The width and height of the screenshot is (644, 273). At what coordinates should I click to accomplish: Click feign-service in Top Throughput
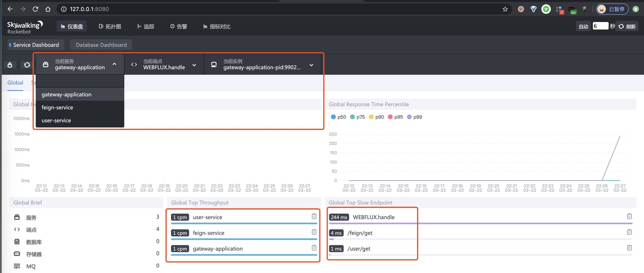point(209,233)
